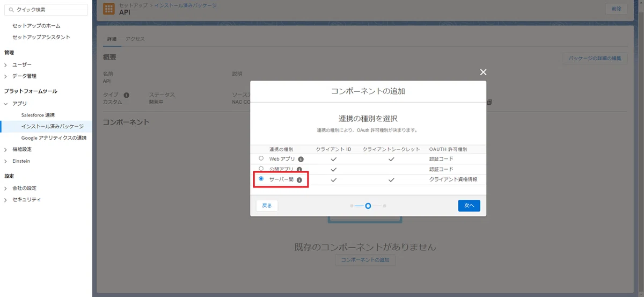
Task: Click the クライアント ID column header
Action: (x=334, y=149)
